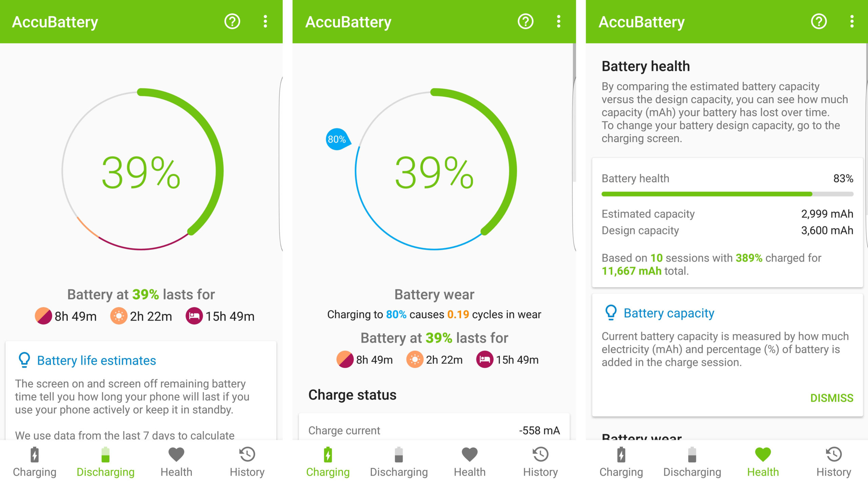Click the lightbulb icon beside Battery capacity

point(611,312)
